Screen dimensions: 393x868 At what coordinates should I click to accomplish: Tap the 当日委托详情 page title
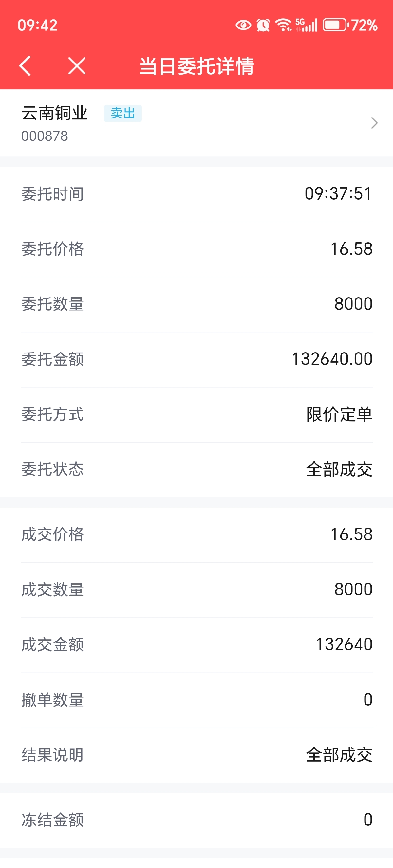[196, 66]
